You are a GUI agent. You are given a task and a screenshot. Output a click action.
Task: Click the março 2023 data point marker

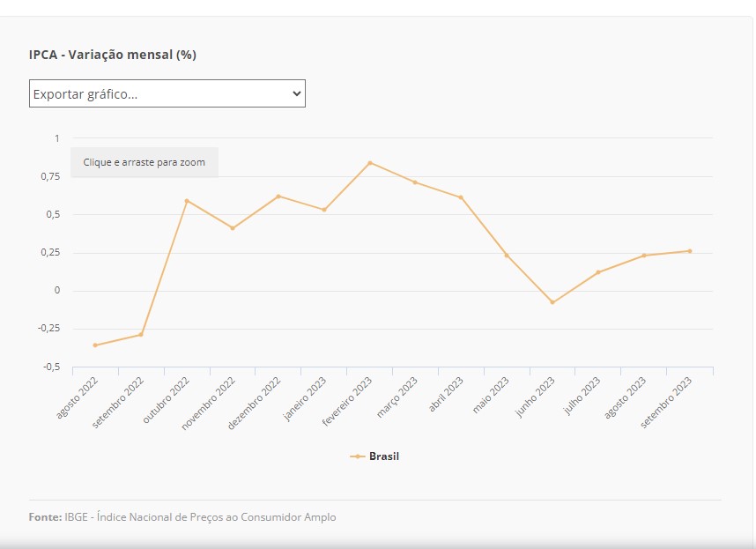[x=415, y=182]
